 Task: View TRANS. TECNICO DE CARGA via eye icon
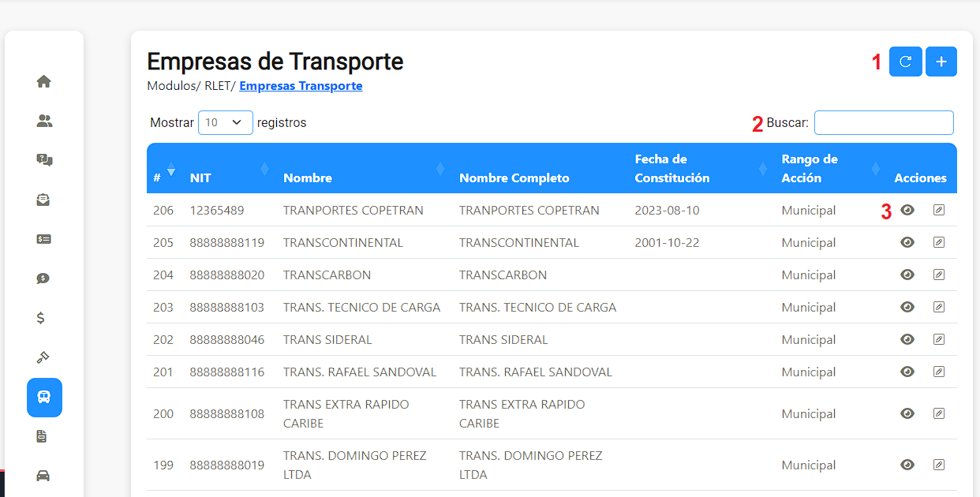tap(907, 307)
